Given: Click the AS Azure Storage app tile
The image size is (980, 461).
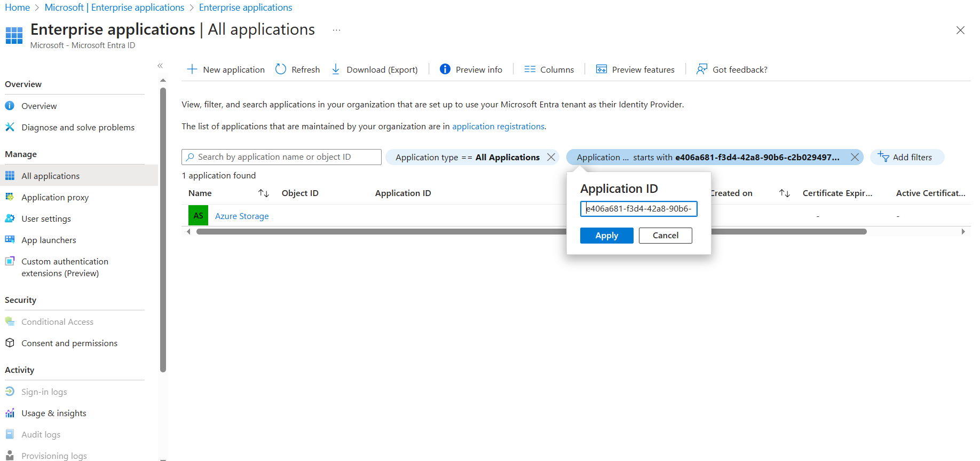Looking at the screenshot, I should click(x=198, y=215).
